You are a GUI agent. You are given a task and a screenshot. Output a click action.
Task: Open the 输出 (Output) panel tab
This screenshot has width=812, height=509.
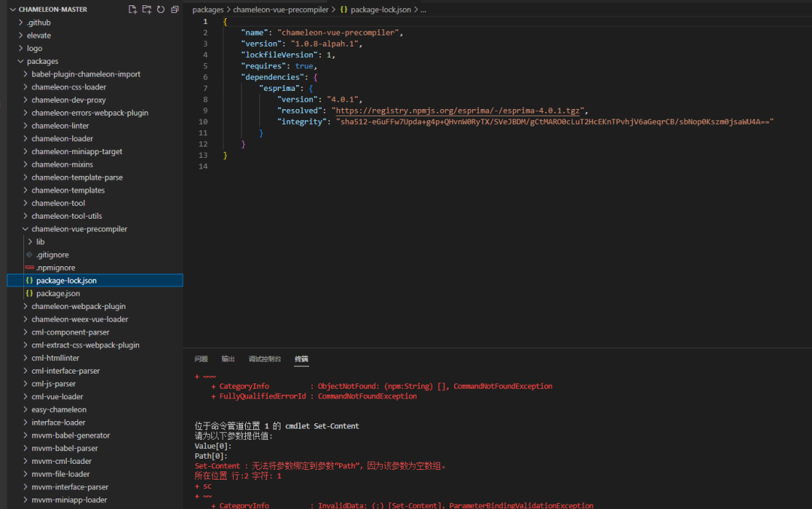click(228, 359)
